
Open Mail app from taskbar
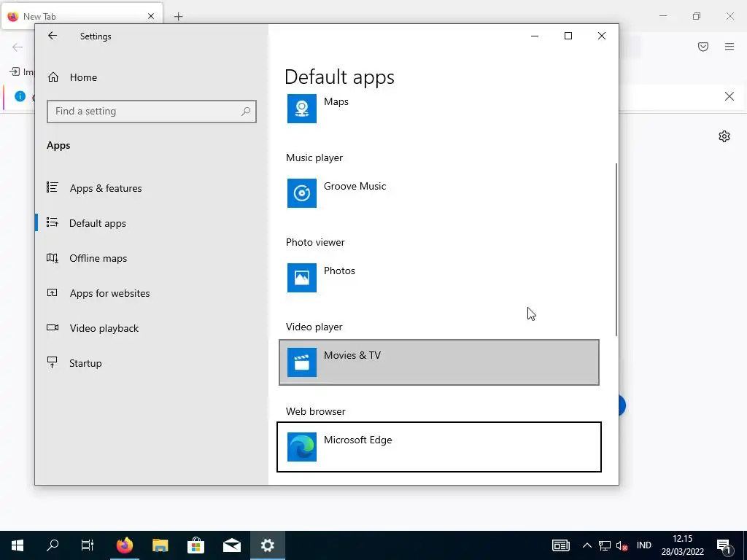[232, 545]
